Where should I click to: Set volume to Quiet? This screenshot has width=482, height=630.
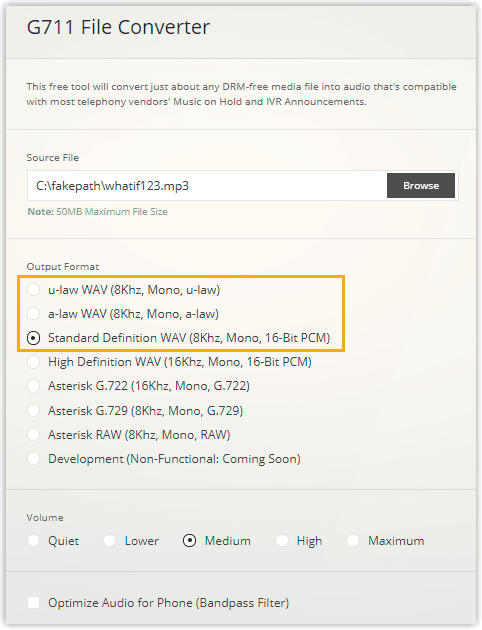coord(33,541)
